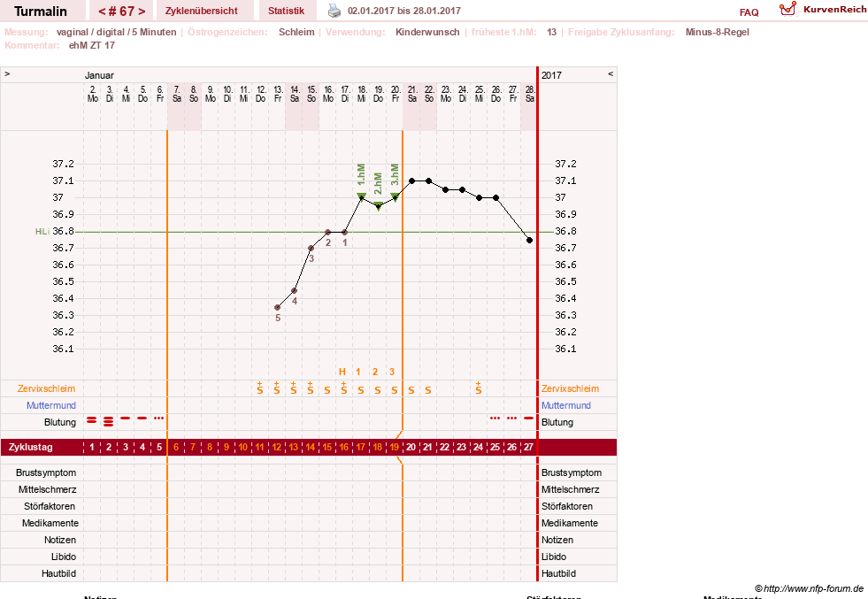Open the FAQ link
Screen dimensions: 868x599
click(749, 12)
